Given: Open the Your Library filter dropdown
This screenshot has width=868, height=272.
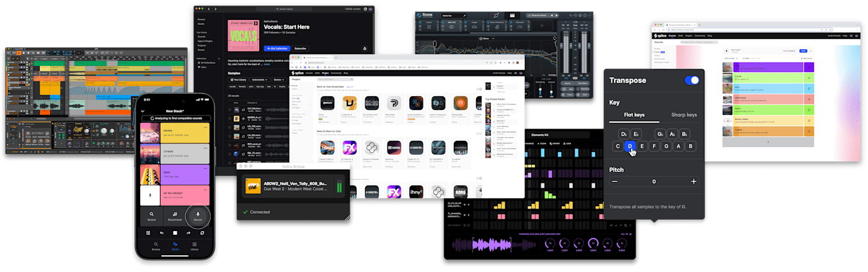Looking at the screenshot, I should click(x=238, y=79).
